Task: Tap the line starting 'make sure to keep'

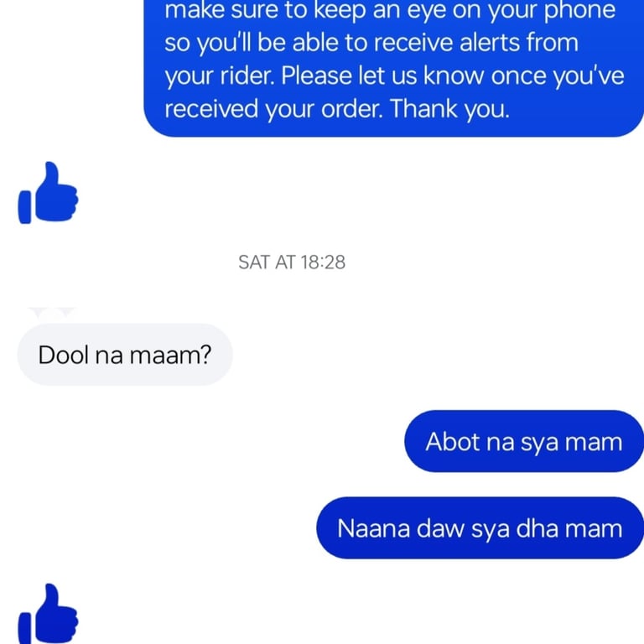Action: click(390, 11)
